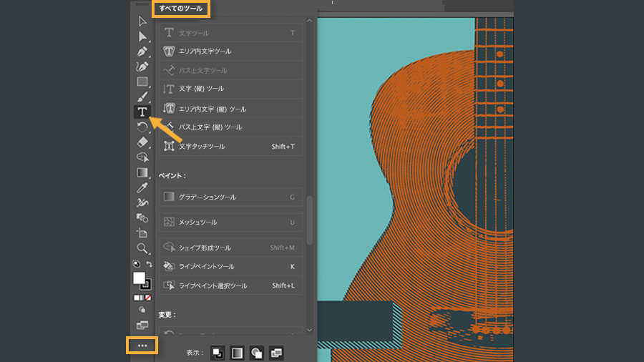Screen dimensions: 644x362
Task: Choose 文字ツール in the tool list
Action: 231,33
